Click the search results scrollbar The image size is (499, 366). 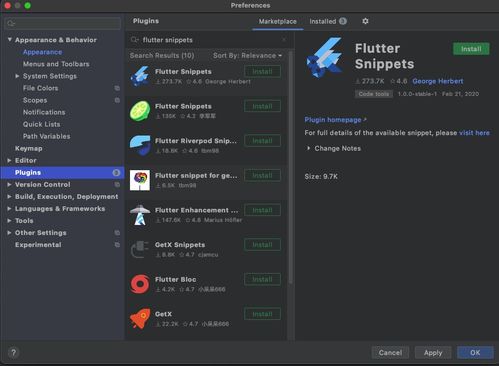coord(291,167)
